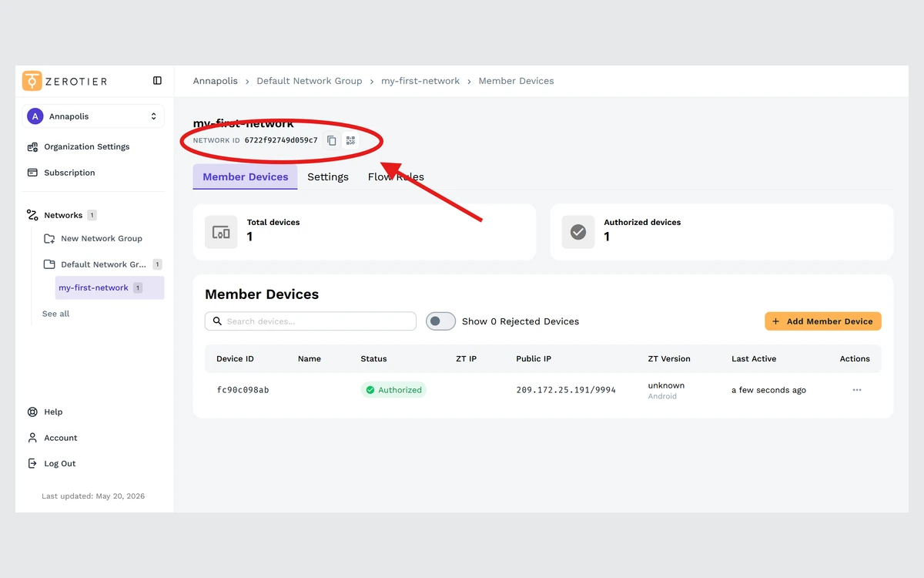Click the Organization Settings icon
Viewport: 924px width, 578px height.
pyautogui.click(x=32, y=146)
